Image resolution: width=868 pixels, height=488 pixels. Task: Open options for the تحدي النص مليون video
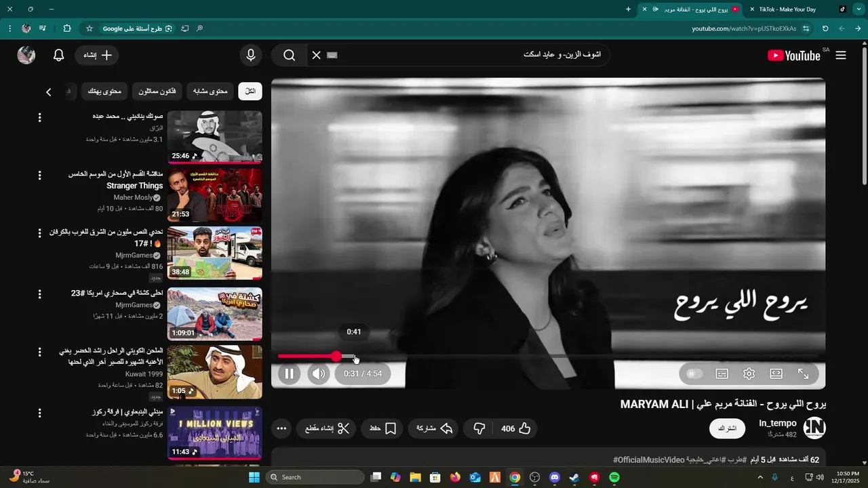[x=39, y=233]
